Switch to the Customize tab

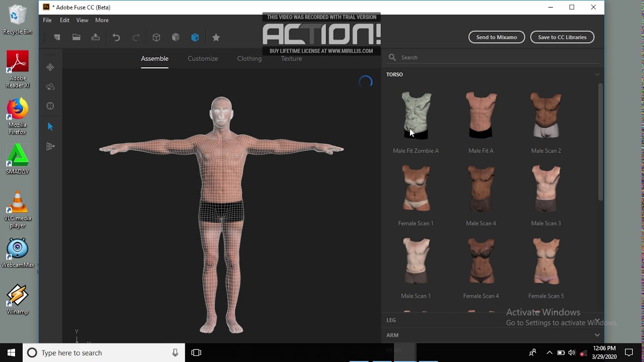[x=203, y=59]
